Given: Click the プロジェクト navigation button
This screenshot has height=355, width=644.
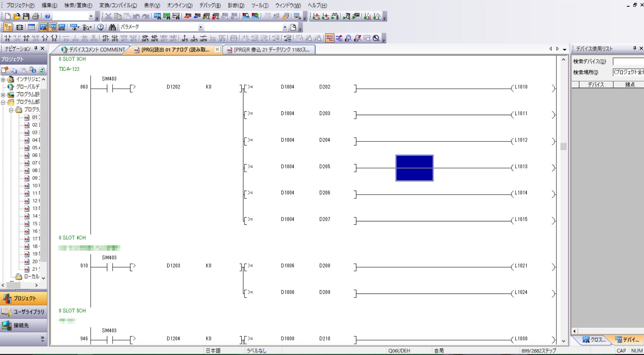Looking at the screenshot, I should [24, 298].
